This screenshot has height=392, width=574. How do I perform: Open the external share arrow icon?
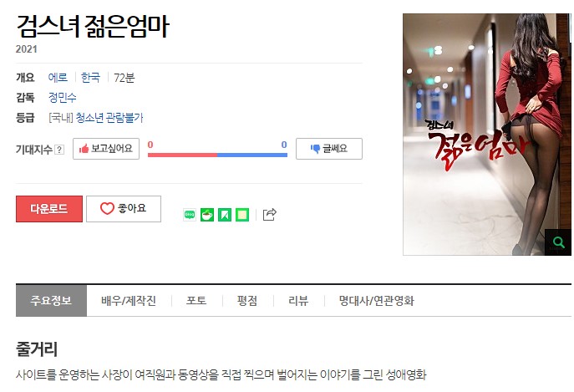(x=269, y=214)
